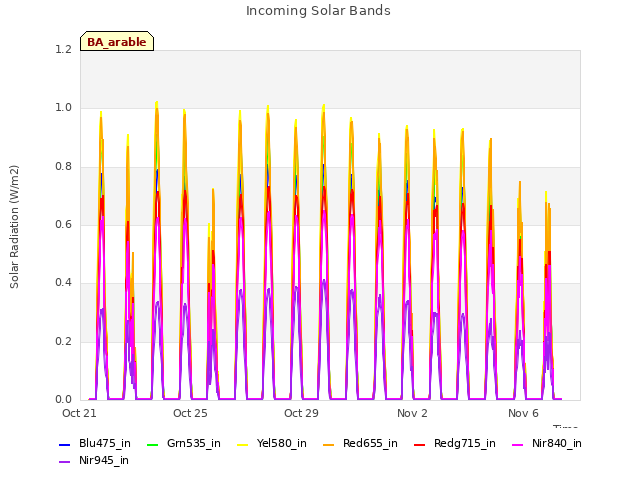Click the 1.2 y-axis tick label
The image size is (640, 480).
pos(63,50)
